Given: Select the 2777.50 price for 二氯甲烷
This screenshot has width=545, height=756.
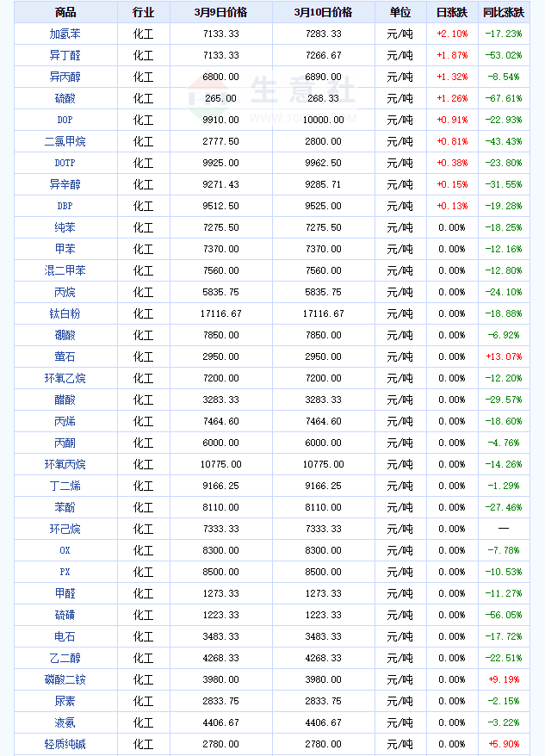Looking at the screenshot, I should point(221,141).
